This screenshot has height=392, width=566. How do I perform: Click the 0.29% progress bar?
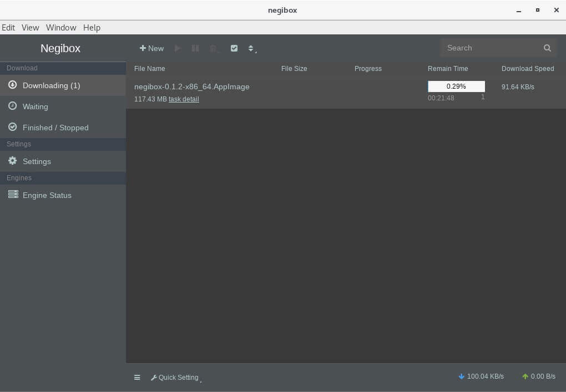pyautogui.click(x=456, y=86)
